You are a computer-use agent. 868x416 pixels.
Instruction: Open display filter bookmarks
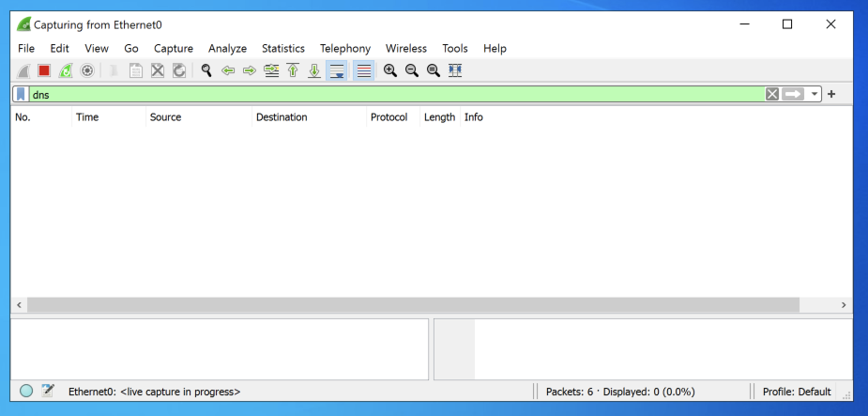(21, 94)
